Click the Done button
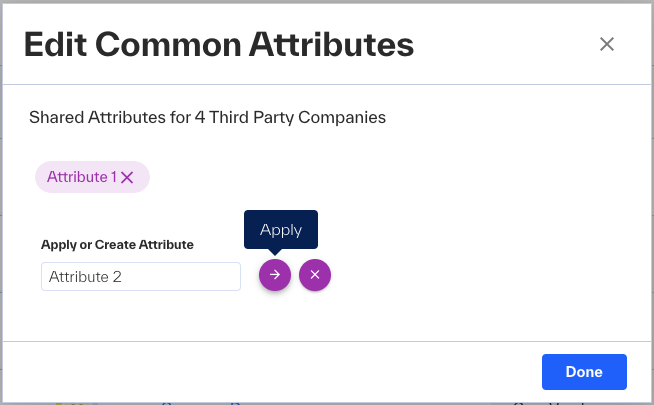Screen dimensions: 654x405 (584, 372)
